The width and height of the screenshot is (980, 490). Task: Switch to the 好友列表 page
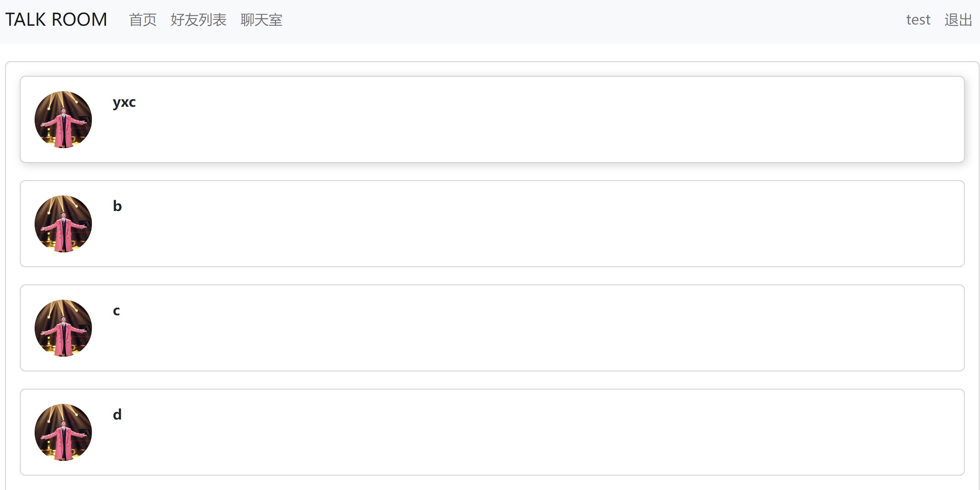click(198, 20)
